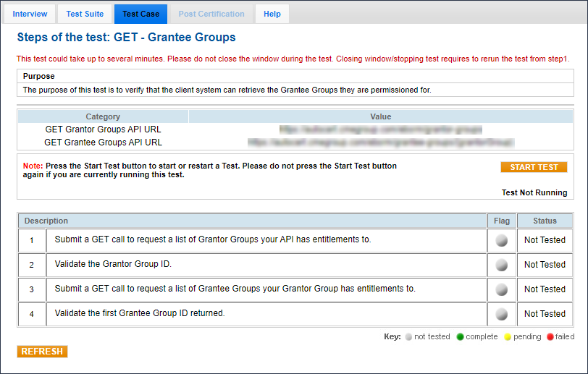Click the step 1 gray flag indicator
Viewport: 588px width, 374px height.
coord(501,240)
